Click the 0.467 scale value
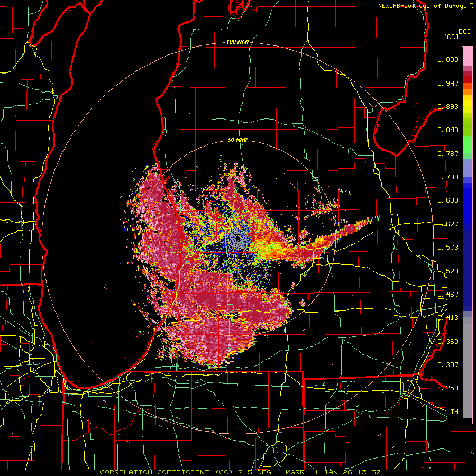 pyautogui.click(x=448, y=295)
